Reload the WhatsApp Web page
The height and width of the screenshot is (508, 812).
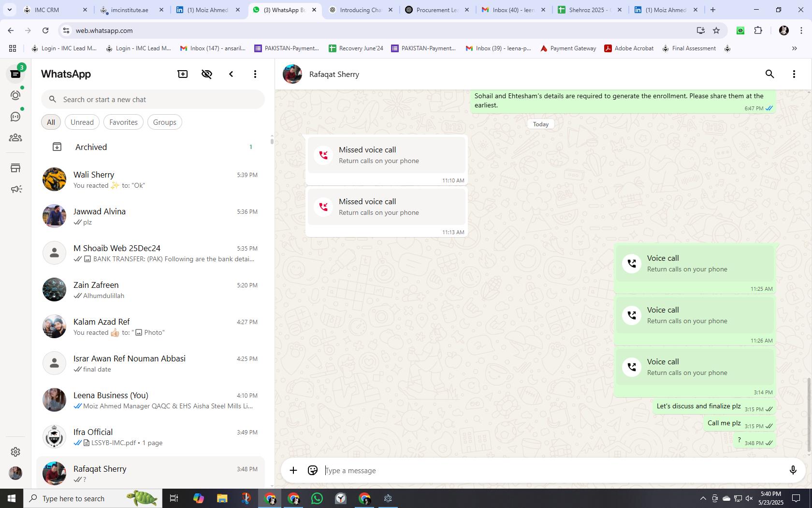pos(45,30)
